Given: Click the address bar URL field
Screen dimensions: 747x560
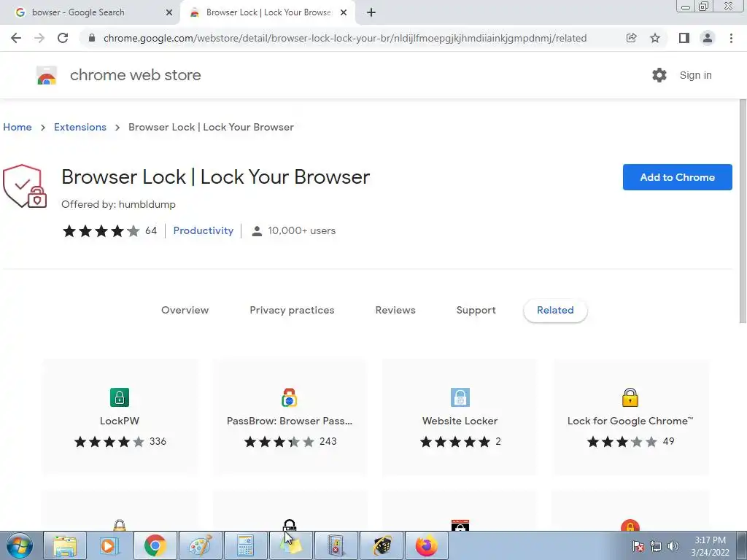Looking at the screenshot, I should (x=345, y=38).
